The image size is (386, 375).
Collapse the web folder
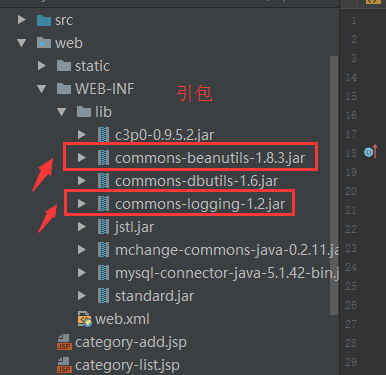[x=22, y=43]
